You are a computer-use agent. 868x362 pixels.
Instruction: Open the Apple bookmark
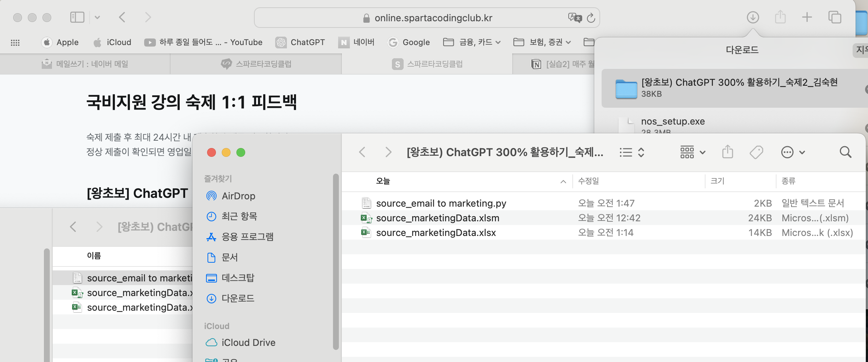tap(60, 43)
